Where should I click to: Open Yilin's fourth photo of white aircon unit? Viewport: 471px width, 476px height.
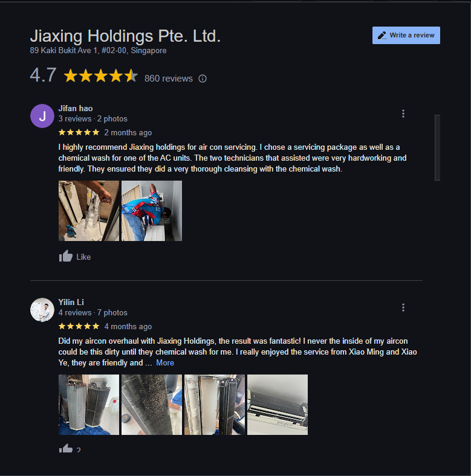point(278,405)
